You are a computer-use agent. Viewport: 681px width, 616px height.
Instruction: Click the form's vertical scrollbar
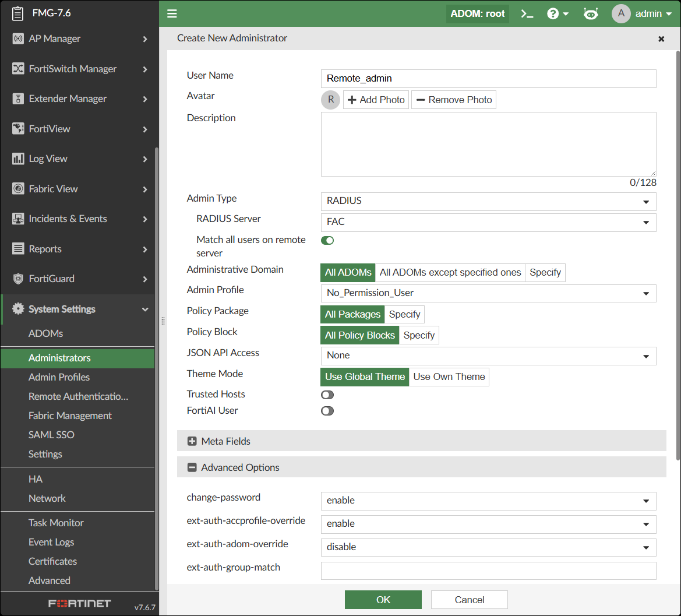pos(678,255)
